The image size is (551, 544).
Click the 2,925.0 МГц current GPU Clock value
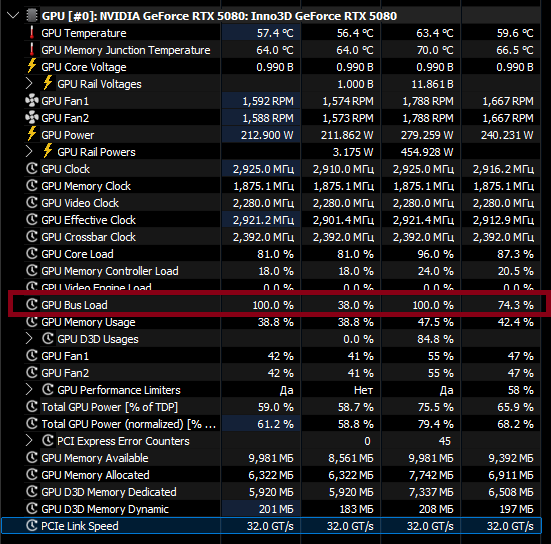(x=263, y=169)
